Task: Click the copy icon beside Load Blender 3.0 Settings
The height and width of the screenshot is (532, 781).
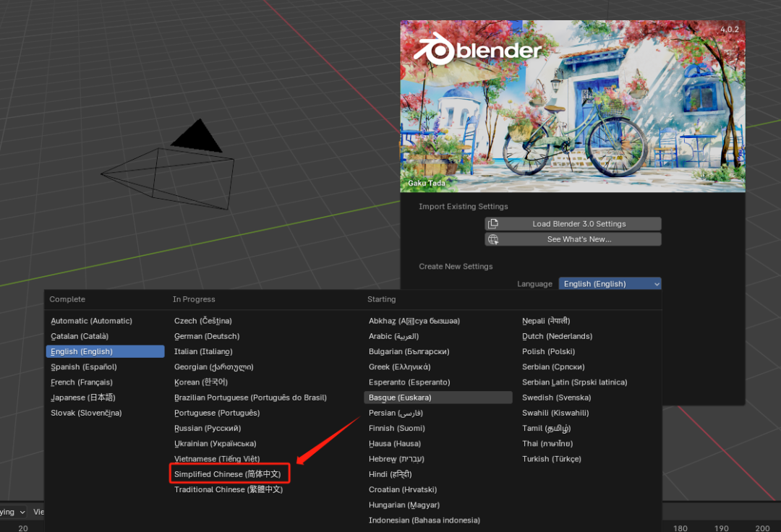Action: tap(493, 224)
